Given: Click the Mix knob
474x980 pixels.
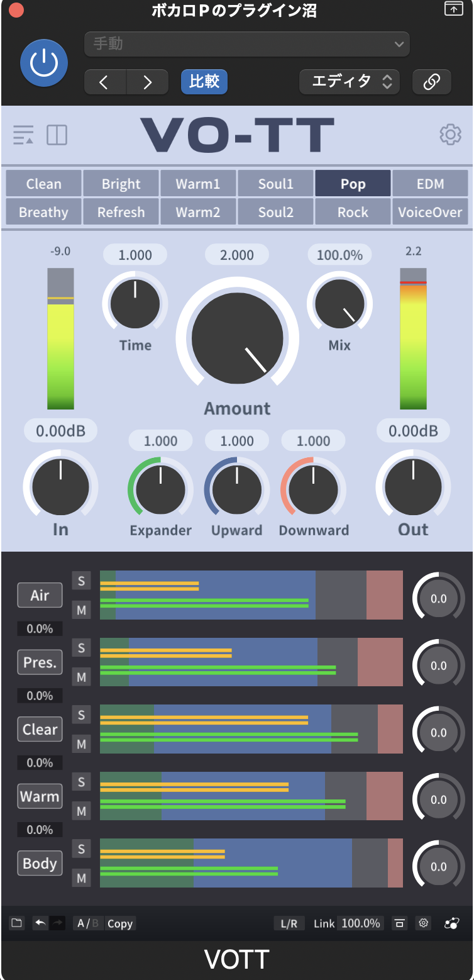Looking at the screenshot, I should click(x=339, y=304).
